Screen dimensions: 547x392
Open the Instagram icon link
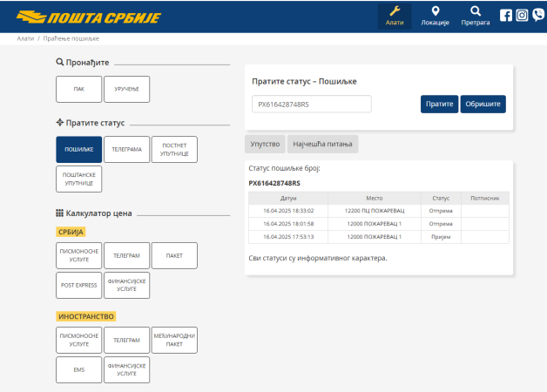(x=522, y=15)
